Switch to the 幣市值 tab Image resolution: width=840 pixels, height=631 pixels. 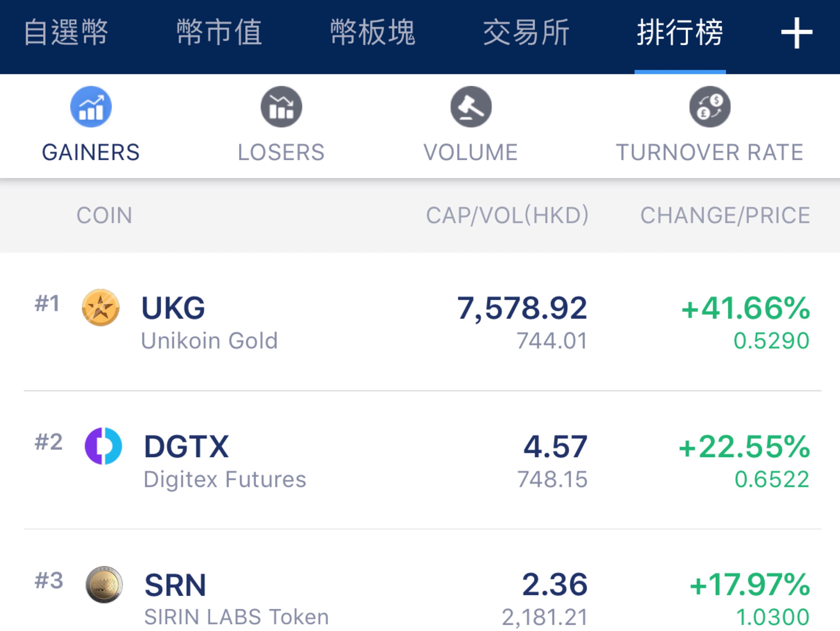219,32
